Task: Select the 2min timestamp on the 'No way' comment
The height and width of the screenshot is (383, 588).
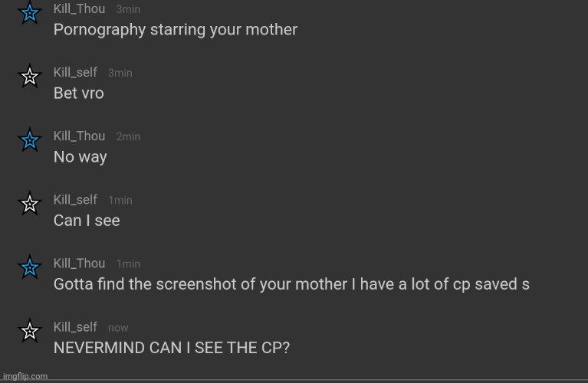Action: click(x=128, y=136)
